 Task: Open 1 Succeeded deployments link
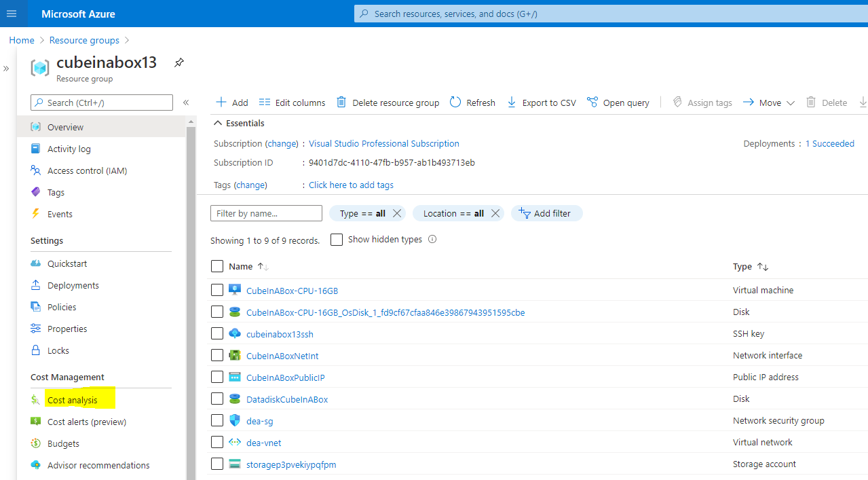click(830, 144)
